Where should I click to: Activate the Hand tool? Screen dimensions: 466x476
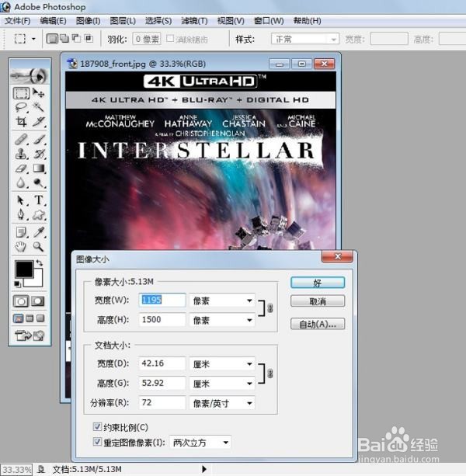(21, 247)
